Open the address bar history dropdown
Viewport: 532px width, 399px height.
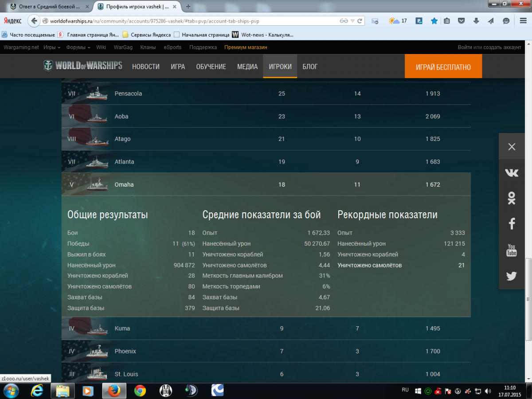tap(352, 21)
